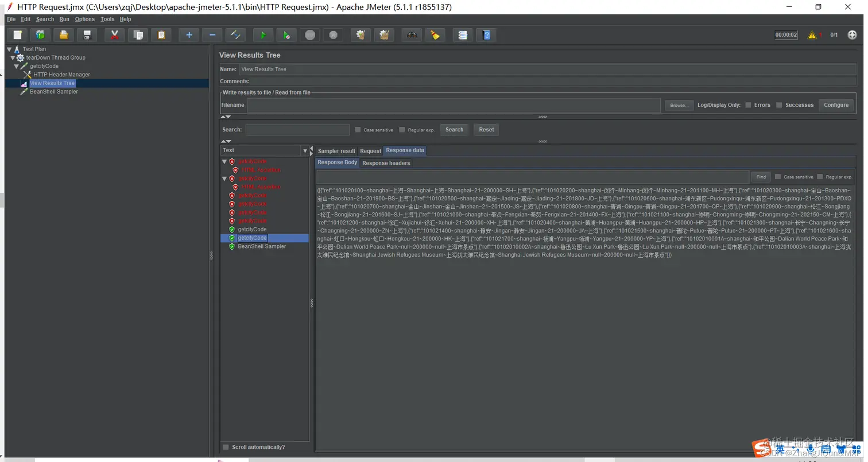The image size is (868, 462).
Task: Collapse all tree nodes with minus icon
Action: tap(212, 35)
